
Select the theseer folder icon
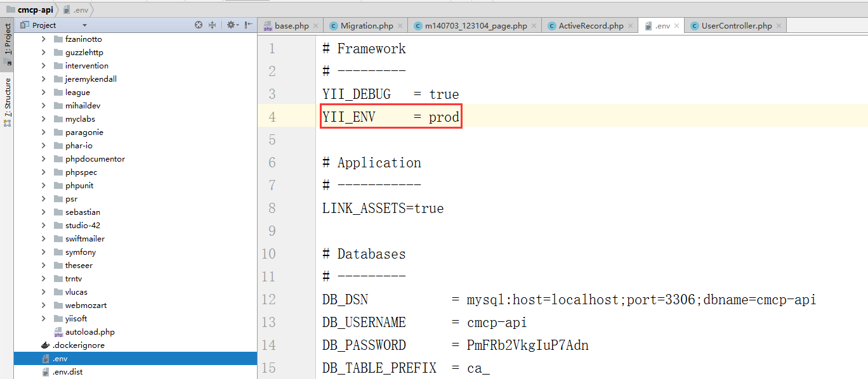pyautogui.click(x=58, y=265)
